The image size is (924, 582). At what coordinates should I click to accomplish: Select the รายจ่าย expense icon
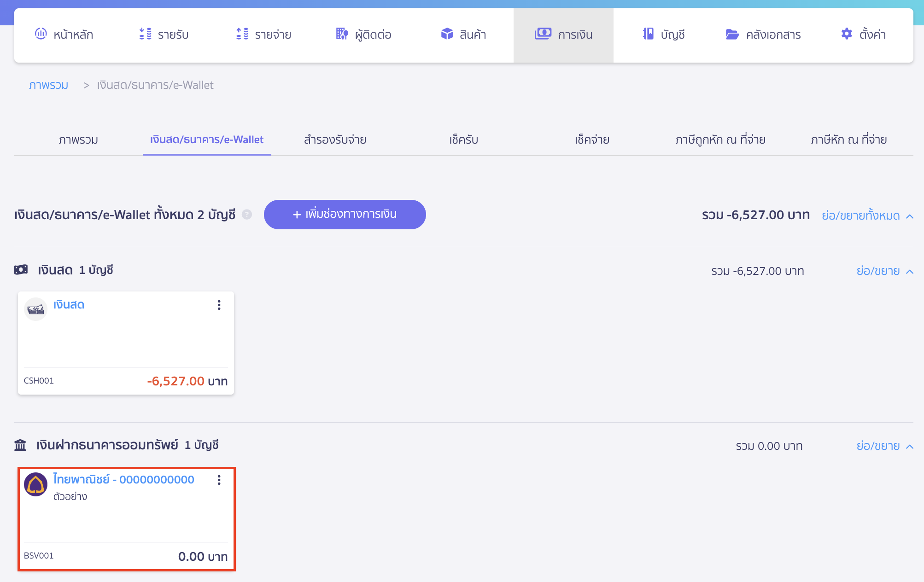click(x=242, y=34)
